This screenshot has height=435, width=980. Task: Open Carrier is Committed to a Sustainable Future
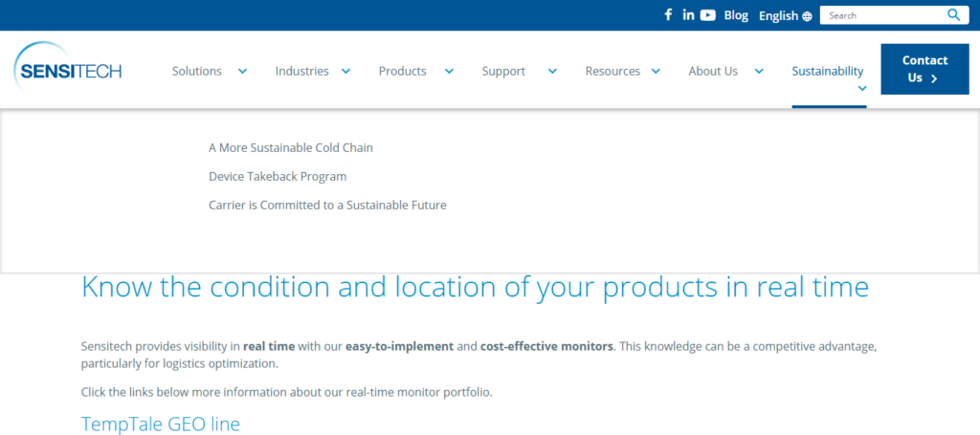(327, 205)
